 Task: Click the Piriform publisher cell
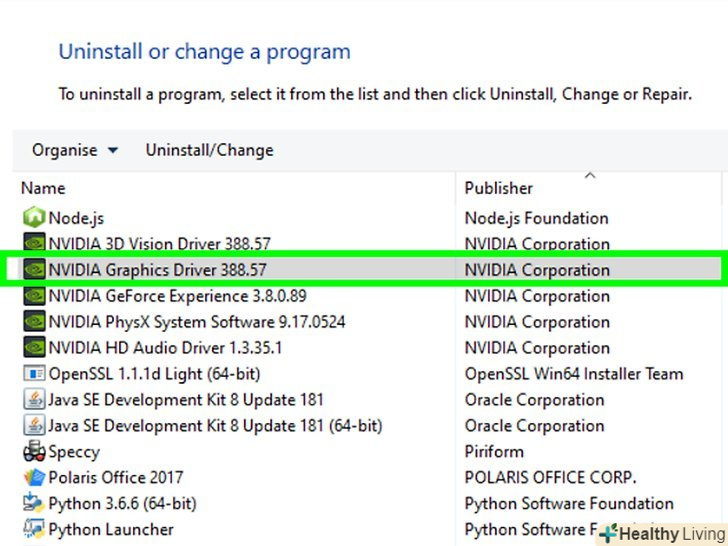(x=494, y=452)
